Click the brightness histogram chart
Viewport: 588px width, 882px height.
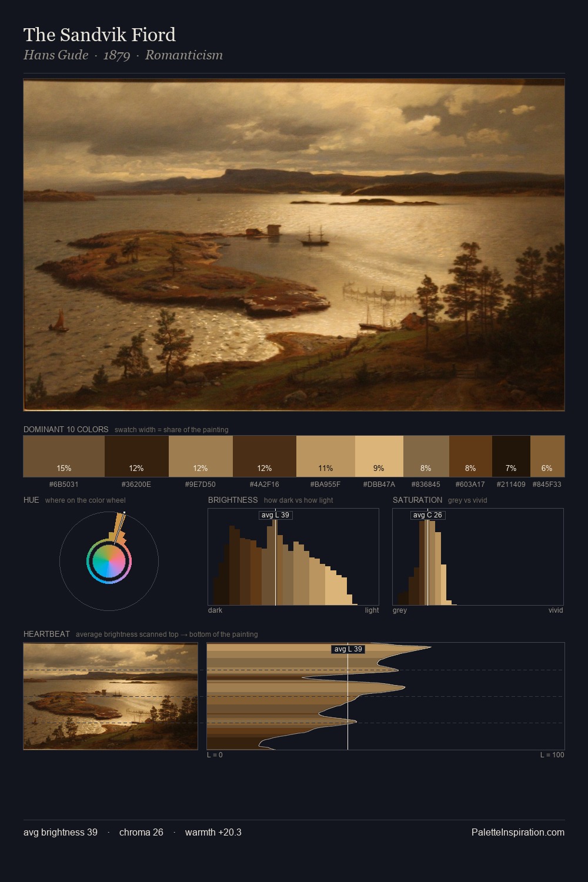click(293, 557)
